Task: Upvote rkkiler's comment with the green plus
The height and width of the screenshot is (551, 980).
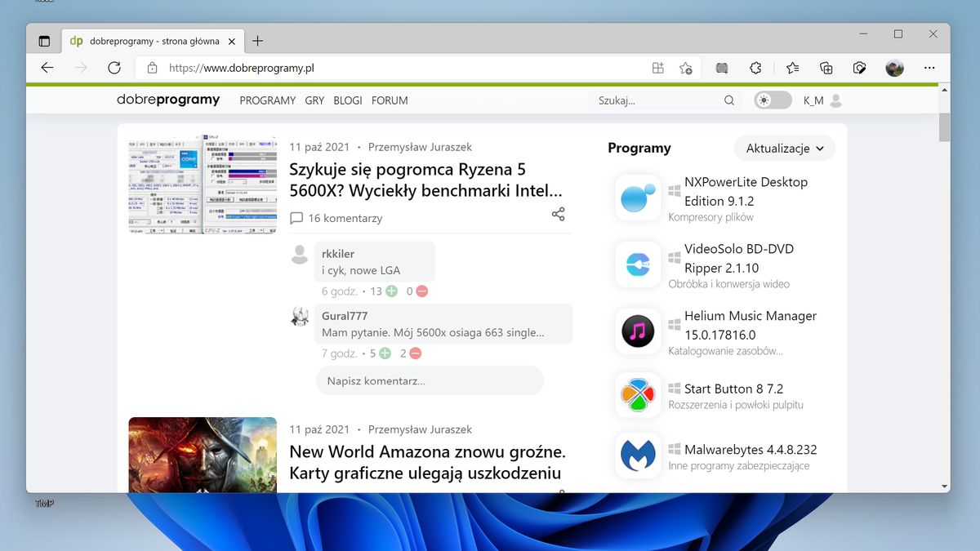Action: [391, 291]
